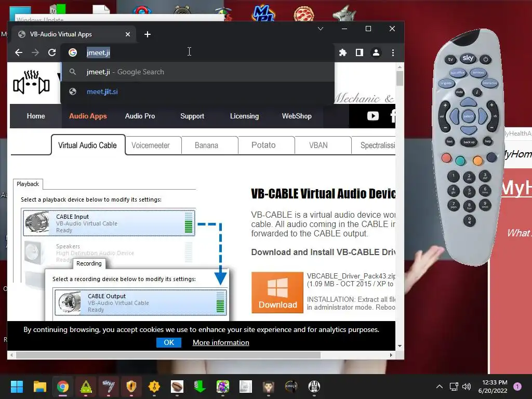Screen dimensions: 532x399
Task: Click the green download arrow taskbar icon
Action: coord(200,387)
